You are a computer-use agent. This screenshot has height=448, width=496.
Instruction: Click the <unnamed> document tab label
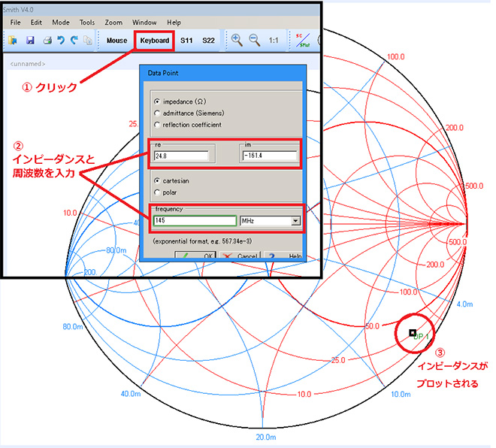[28, 64]
